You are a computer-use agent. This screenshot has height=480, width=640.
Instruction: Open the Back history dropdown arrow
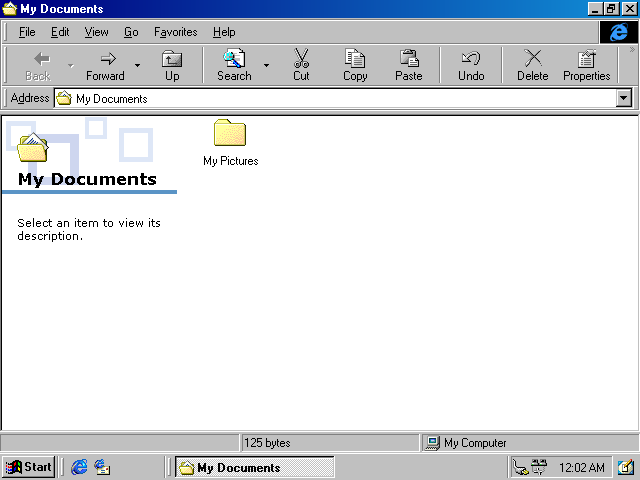coord(71,65)
